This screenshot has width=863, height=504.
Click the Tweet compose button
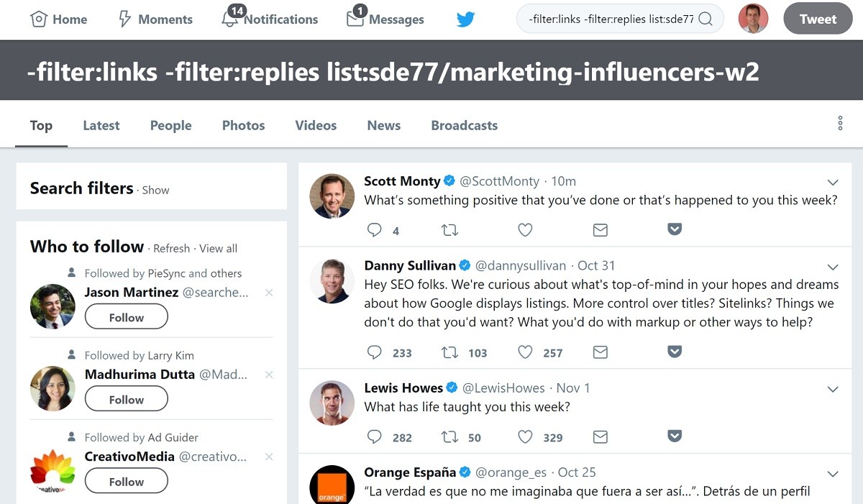[818, 19]
